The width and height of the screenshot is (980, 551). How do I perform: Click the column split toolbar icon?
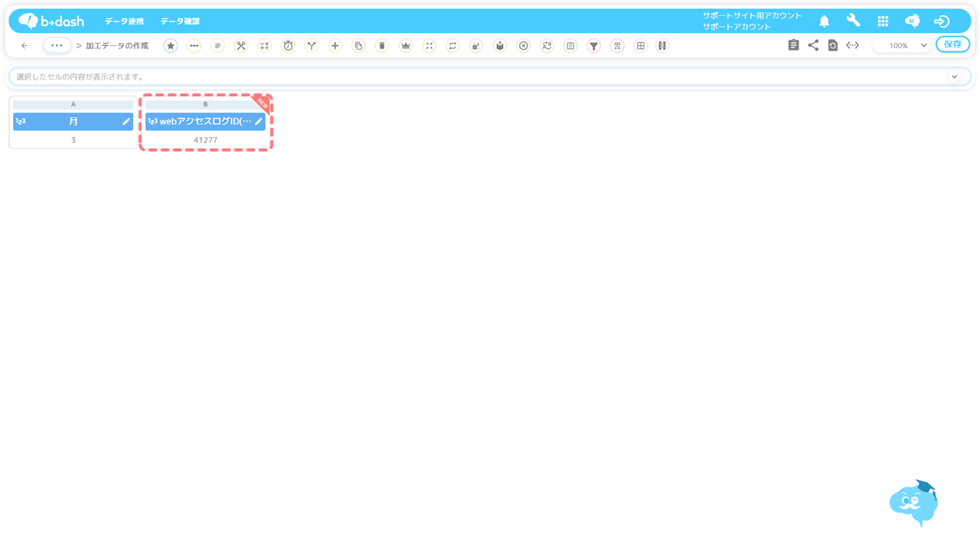tap(663, 46)
